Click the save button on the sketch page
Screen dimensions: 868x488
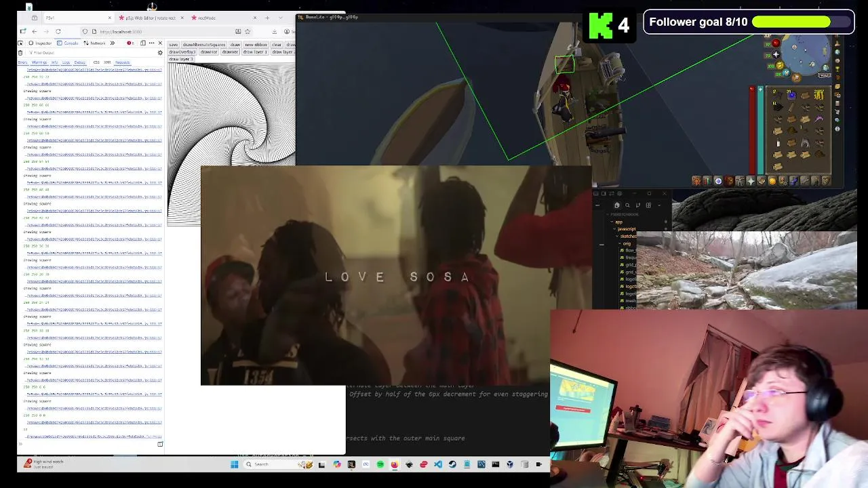(x=174, y=45)
